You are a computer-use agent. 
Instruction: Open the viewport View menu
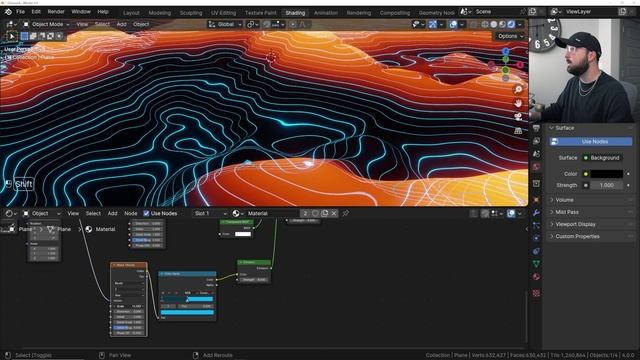(82, 24)
